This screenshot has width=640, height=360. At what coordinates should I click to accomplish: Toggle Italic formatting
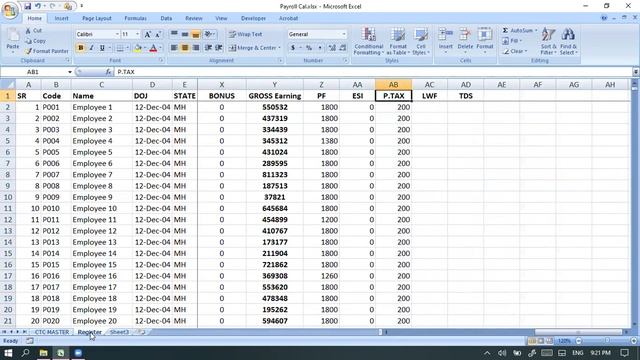91,48
